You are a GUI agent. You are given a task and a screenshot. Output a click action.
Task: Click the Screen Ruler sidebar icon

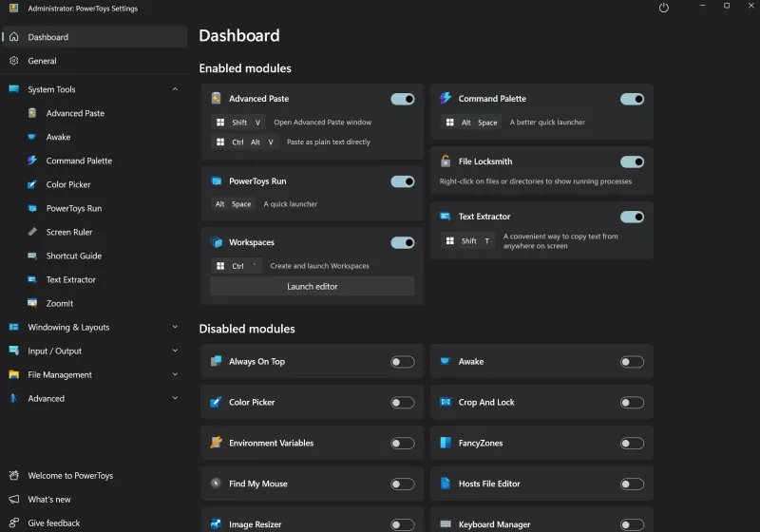pos(32,232)
